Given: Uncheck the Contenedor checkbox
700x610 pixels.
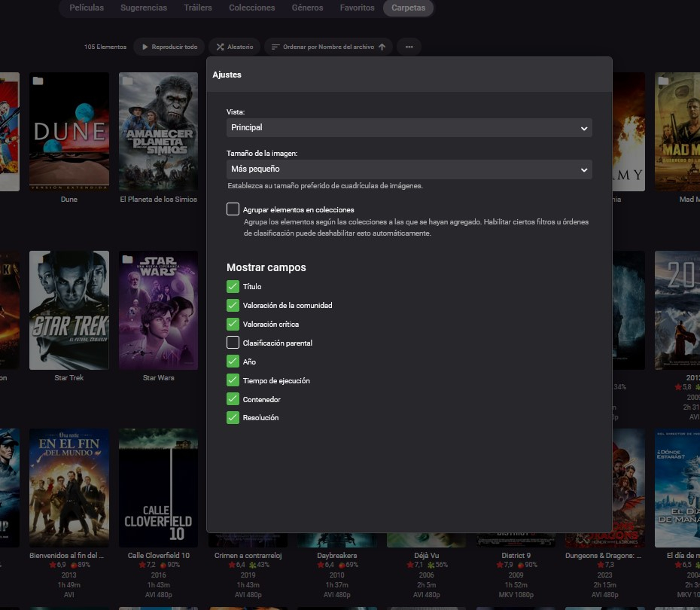Looking at the screenshot, I should [x=233, y=399].
